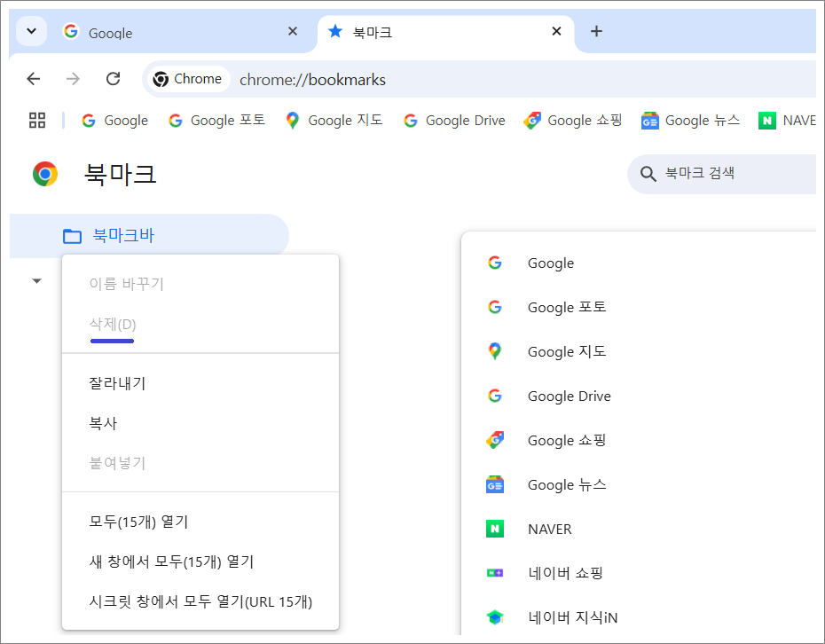Open the tab search dropdown arrow
This screenshot has height=644, width=825.
point(32,31)
